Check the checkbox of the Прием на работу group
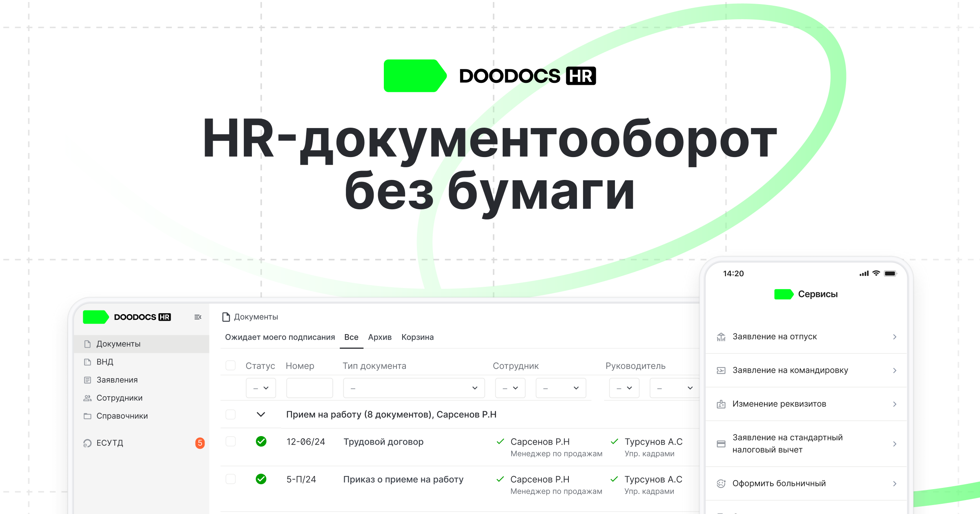The image size is (980, 514). point(230,414)
